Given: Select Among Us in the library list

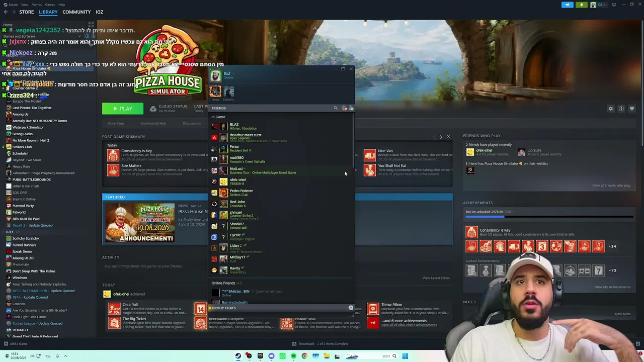Looking at the screenshot, I should click(x=20, y=114).
